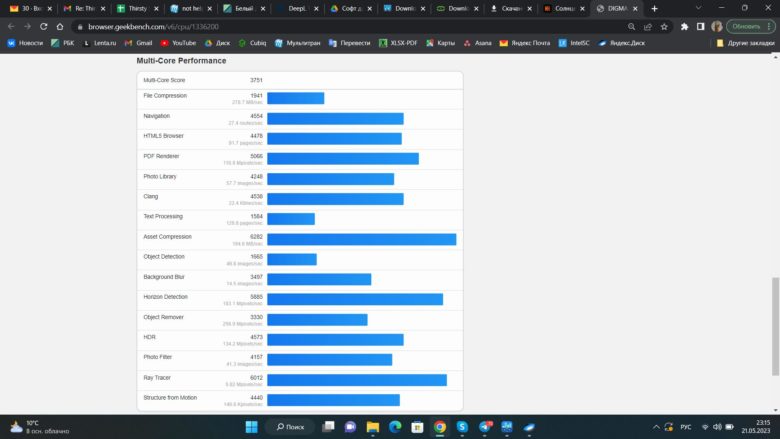The image size is (780, 439).
Task: Open Microsoft Store from taskbar
Action: tap(417, 427)
